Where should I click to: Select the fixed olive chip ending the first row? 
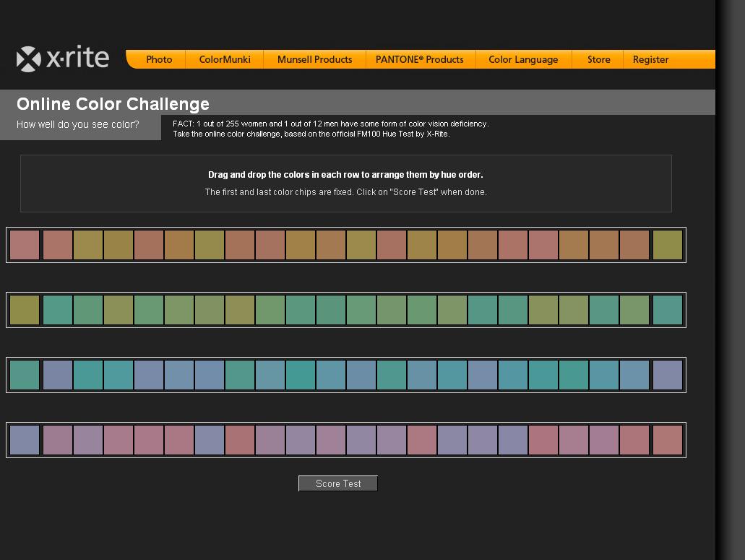pos(667,245)
